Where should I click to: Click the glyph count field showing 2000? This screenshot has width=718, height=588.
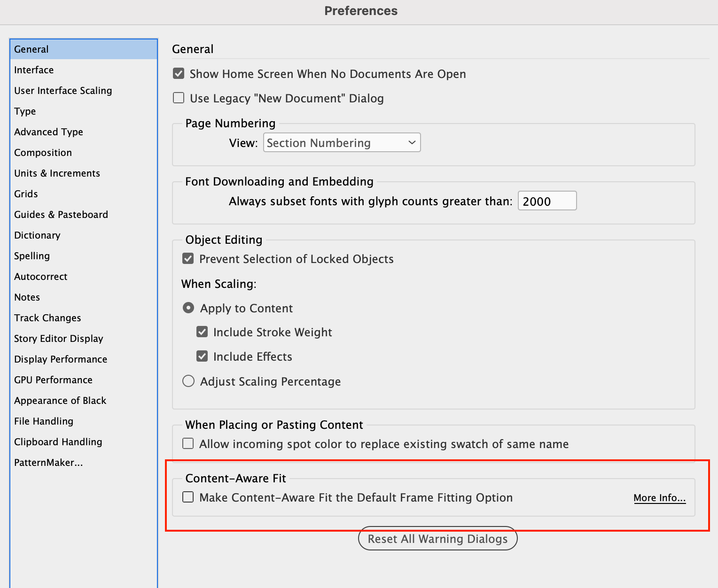tap(547, 201)
